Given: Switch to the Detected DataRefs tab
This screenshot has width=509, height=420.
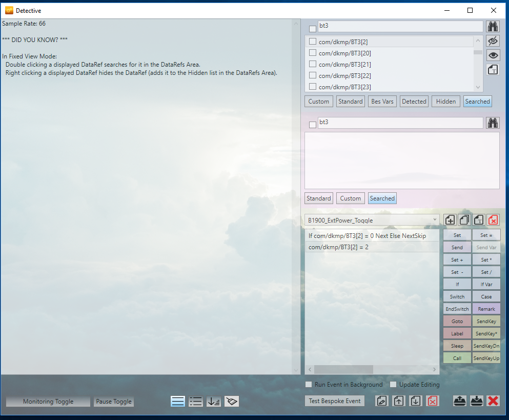Looking at the screenshot, I should 414,102.
